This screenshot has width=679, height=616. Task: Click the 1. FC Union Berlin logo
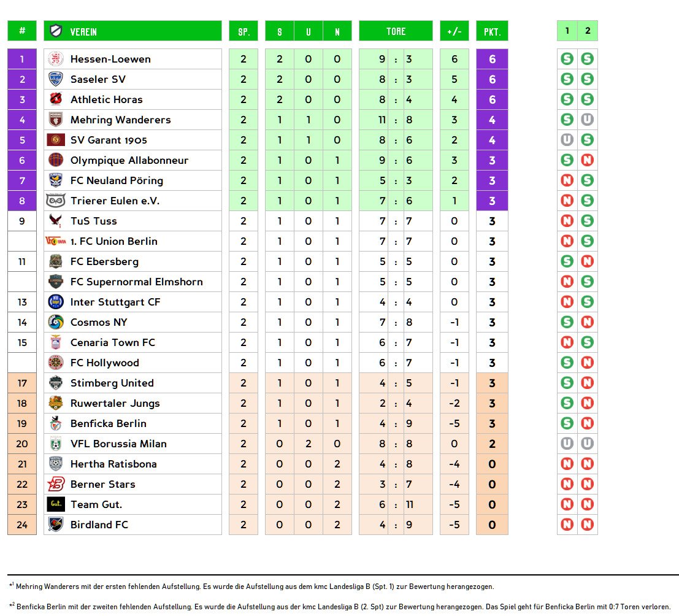click(56, 241)
